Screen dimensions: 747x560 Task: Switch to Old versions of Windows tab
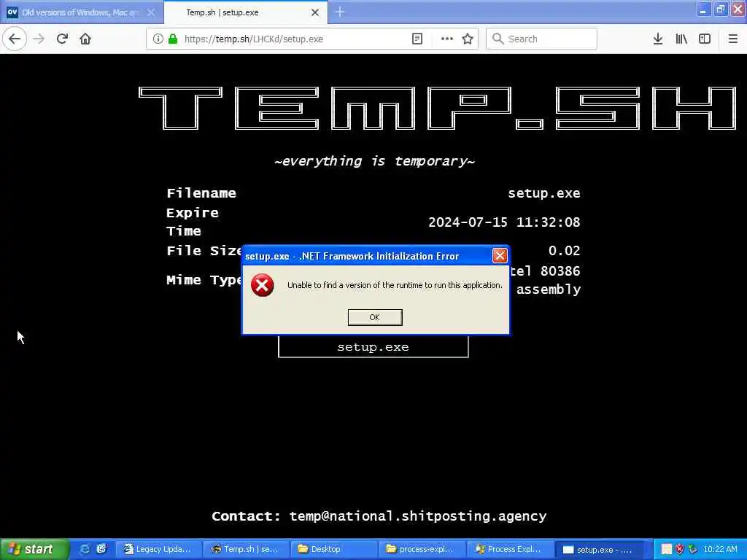pos(81,12)
